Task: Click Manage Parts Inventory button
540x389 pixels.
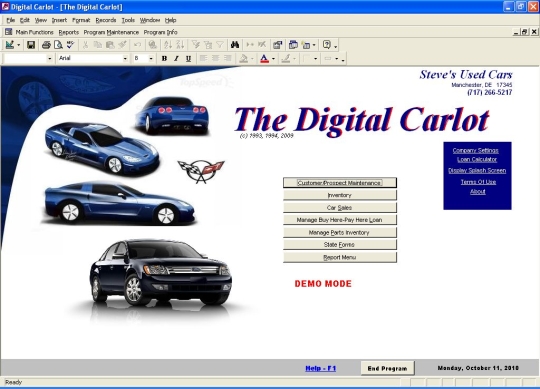Action: pos(340,232)
